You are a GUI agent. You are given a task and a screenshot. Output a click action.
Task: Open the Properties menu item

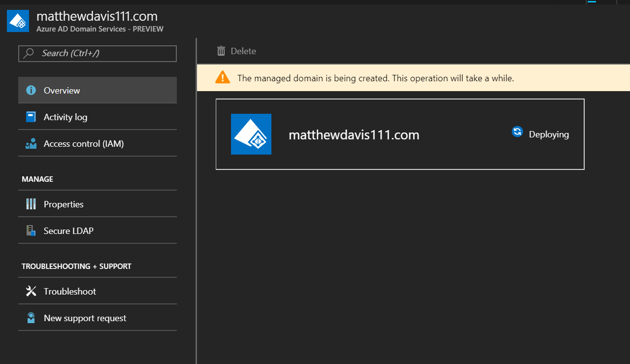point(98,204)
